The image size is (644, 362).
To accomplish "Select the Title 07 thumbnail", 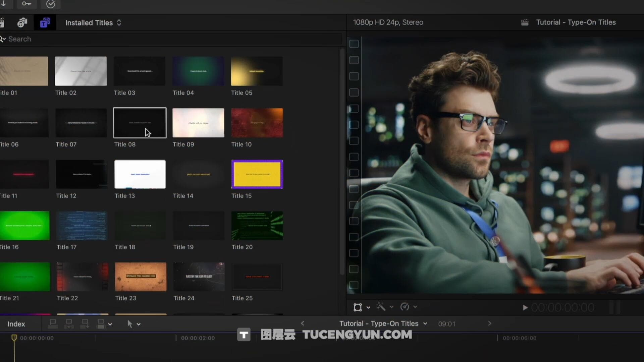I will (81, 123).
